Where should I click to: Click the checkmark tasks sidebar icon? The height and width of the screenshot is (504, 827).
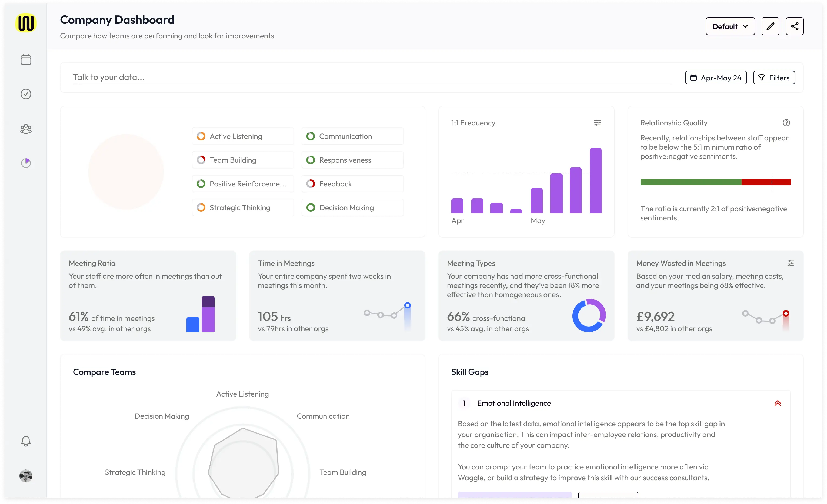pos(26,94)
